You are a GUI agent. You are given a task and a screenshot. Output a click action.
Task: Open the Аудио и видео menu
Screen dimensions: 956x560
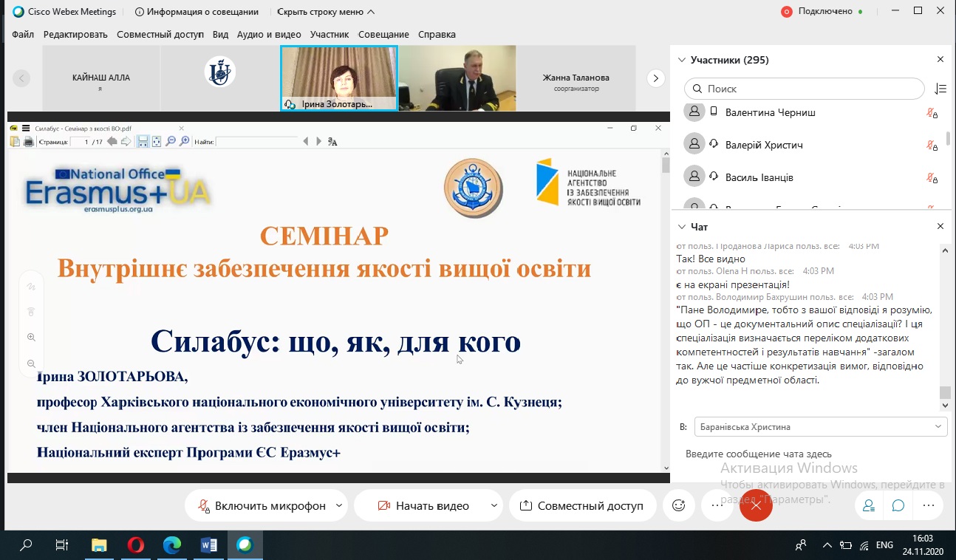(269, 35)
